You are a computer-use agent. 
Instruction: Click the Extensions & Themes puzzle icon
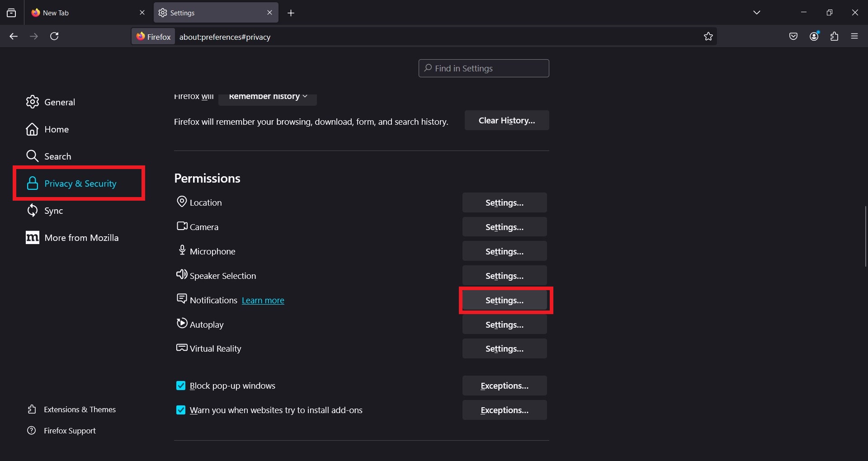[x=32, y=409]
